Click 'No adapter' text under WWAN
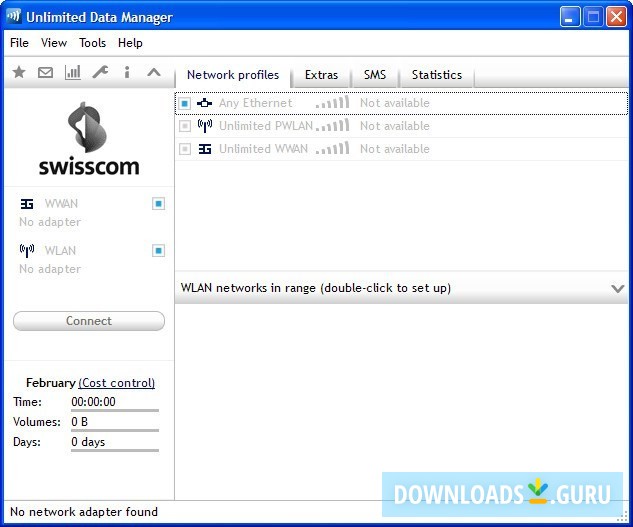 tap(50, 222)
